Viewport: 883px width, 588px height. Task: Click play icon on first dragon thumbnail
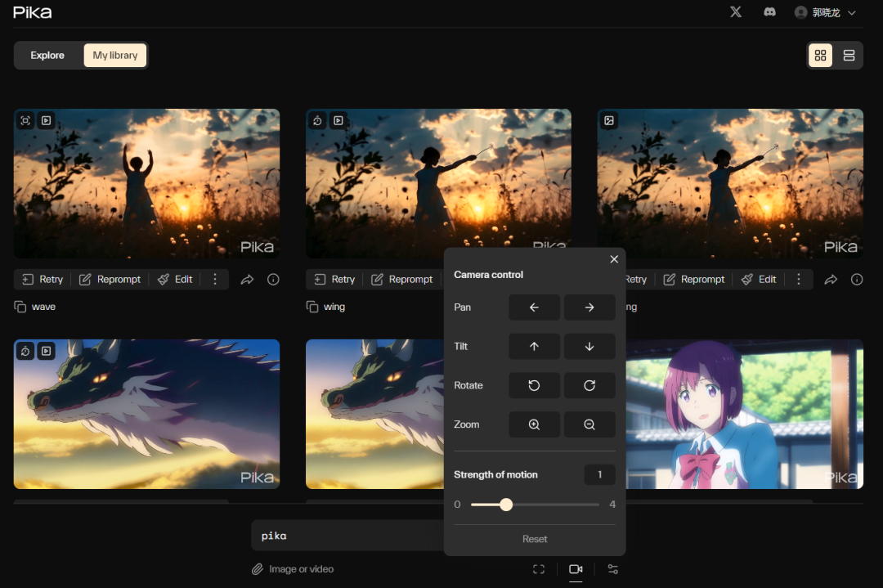tap(46, 351)
